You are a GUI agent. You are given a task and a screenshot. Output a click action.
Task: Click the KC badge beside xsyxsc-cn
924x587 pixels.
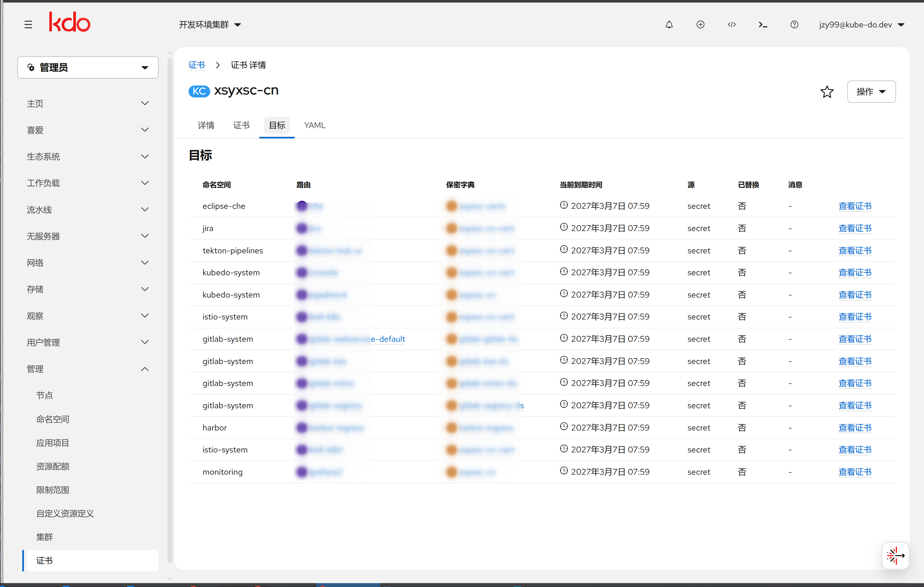199,91
